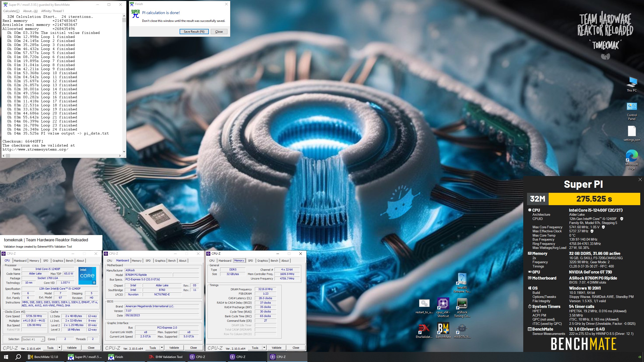Screen dimensions: 644x362
Task: Click Super PI window title bar icon
Action: [5, 5]
